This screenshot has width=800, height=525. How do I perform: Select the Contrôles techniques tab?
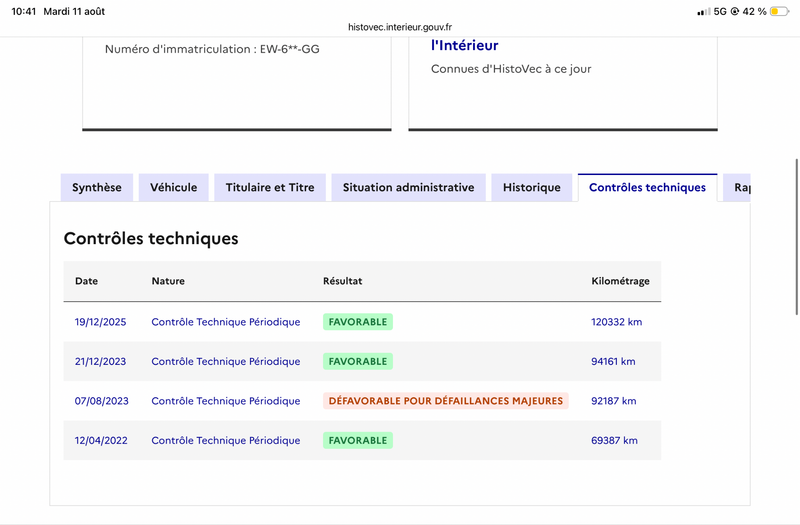[647, 187]
